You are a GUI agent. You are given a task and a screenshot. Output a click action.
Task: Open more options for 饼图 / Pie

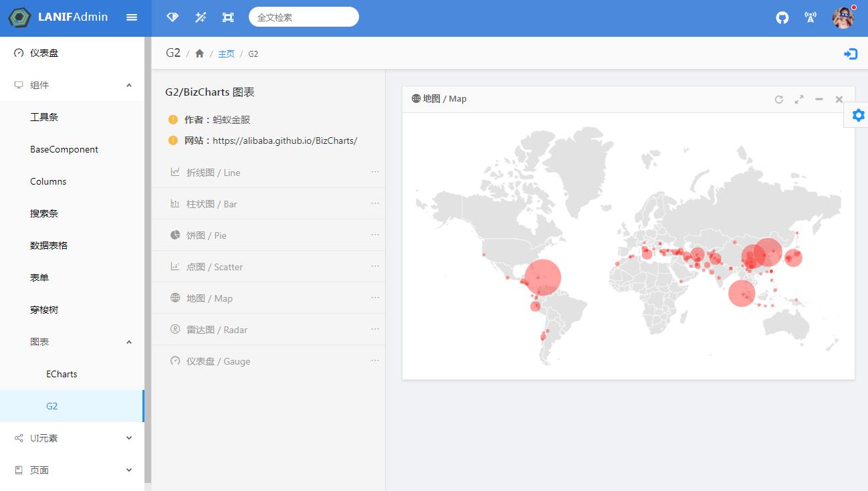375,235
